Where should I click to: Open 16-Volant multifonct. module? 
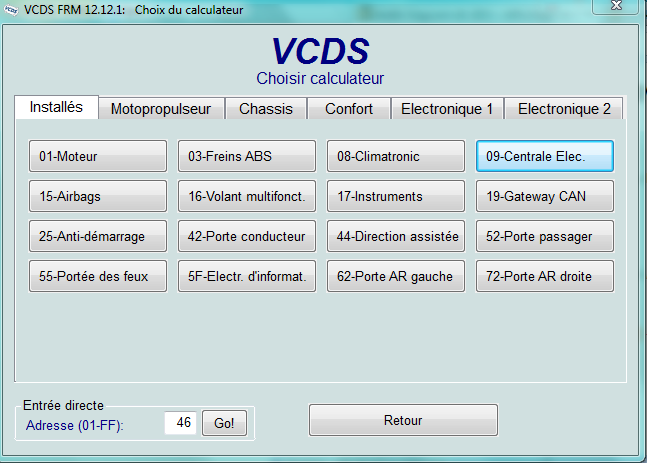[x=247, y=196]
